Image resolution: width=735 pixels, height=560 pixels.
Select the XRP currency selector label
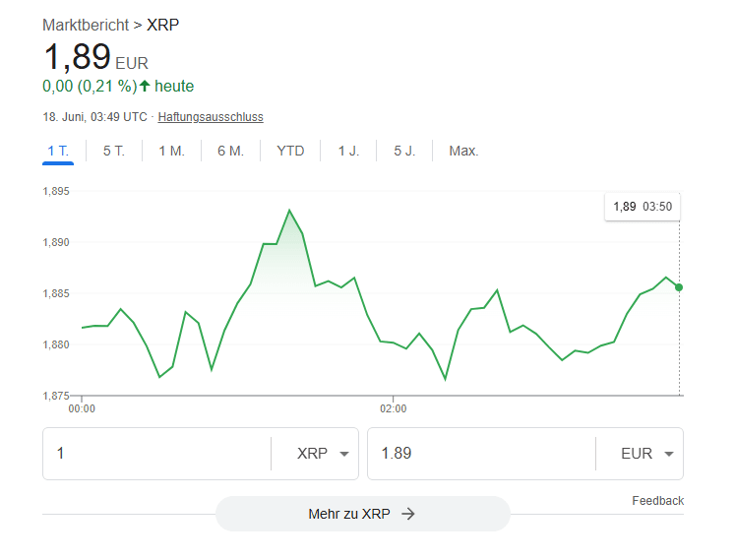pos(312,454)
